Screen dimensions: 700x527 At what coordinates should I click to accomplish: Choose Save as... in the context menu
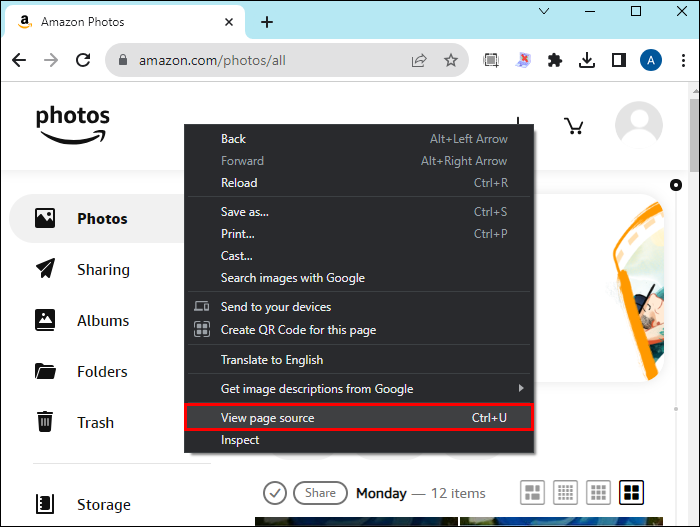click(359, 212)
